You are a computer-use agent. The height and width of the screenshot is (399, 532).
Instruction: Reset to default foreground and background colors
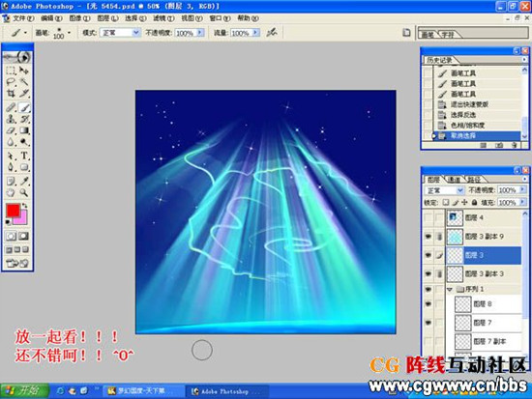click(x=8, y=222)
